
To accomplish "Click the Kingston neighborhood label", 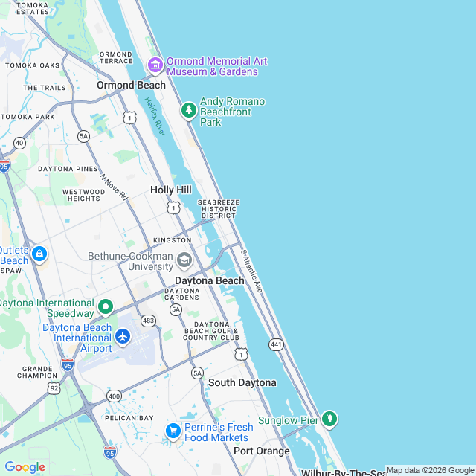I will (173, 240).
